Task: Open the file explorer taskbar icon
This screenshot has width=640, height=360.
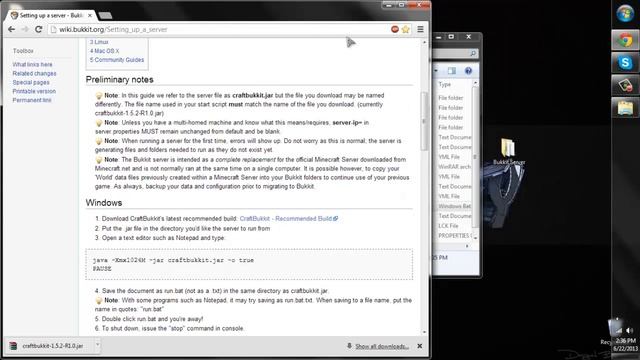Action: pos(625,109)
